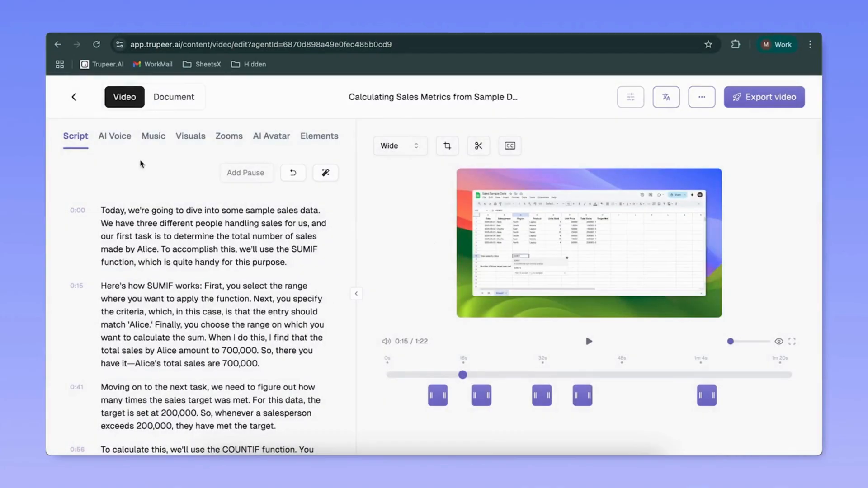The image size is (868, 488).
Task: Expand the Work browser profile menu
Action: [776, 44]
